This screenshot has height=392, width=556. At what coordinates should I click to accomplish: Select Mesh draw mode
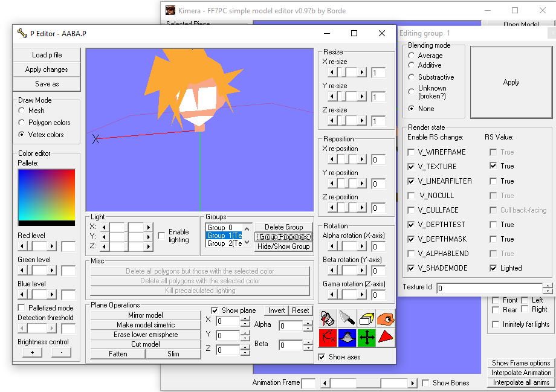click(22, 111)
